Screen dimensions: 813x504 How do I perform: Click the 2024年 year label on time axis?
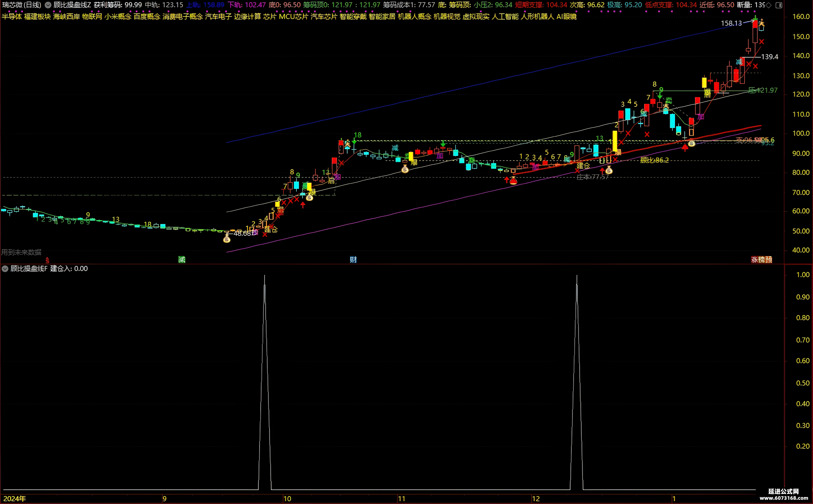point(15,499)
